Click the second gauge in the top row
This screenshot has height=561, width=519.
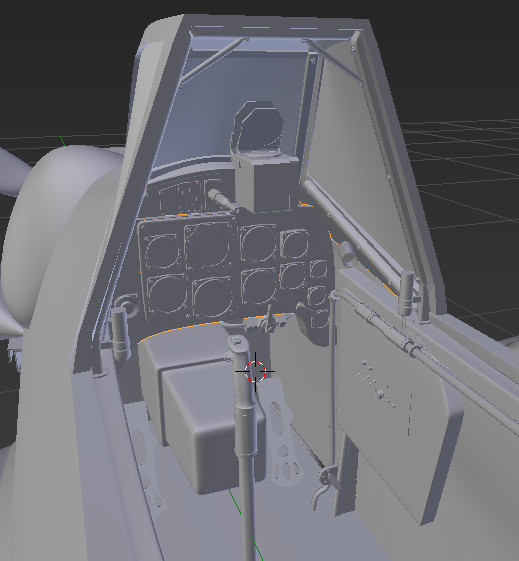pyautogui.click(x=207, y=245)
